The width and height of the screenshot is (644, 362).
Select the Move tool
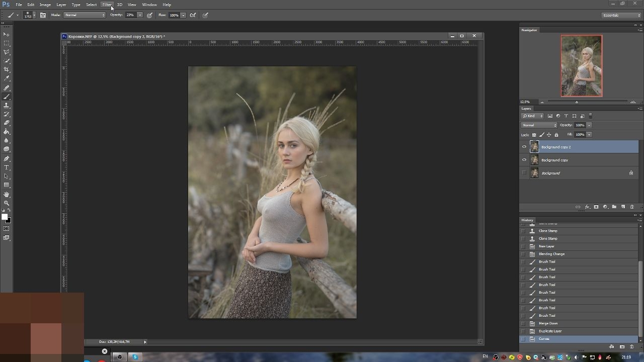coord(7,34)
